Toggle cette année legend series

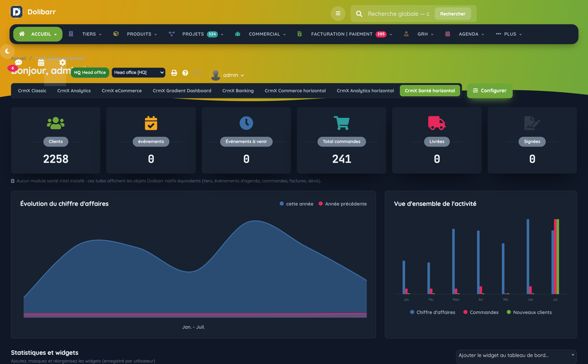point(296,204)
